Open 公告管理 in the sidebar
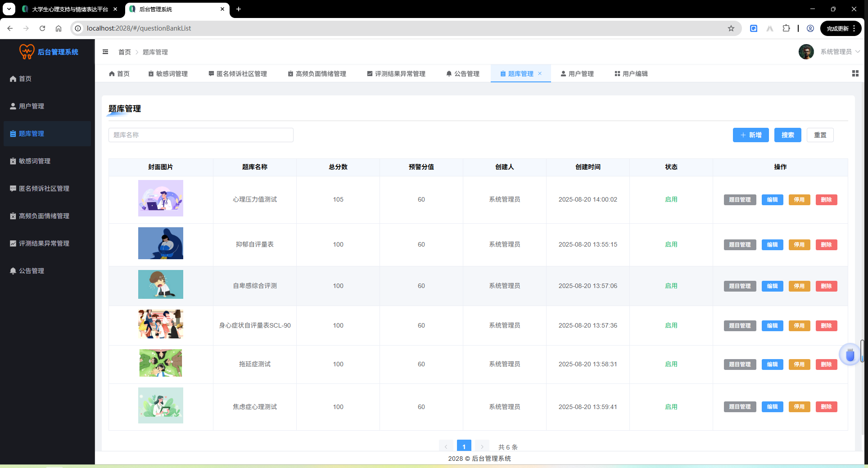This screenshot has height=468, width=868. click(x=47, y=271)
